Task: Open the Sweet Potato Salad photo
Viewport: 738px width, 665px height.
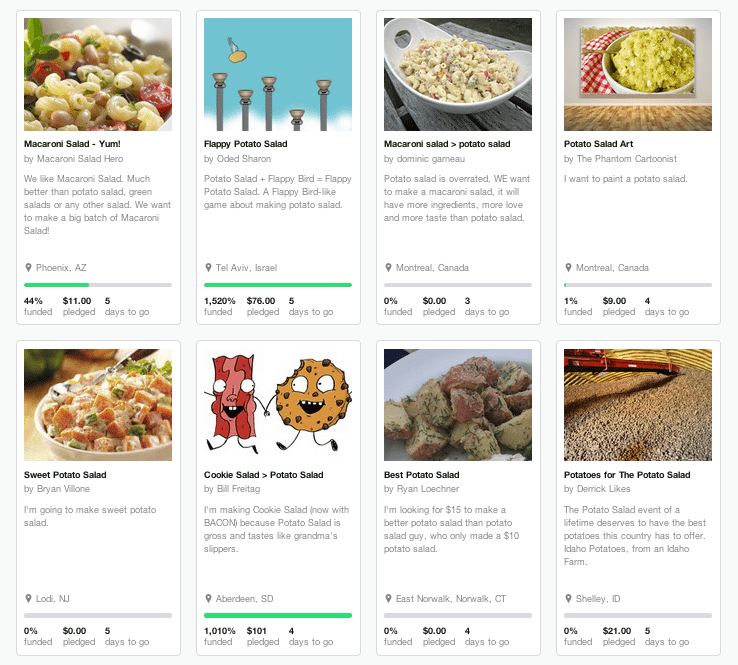Action: pos(98,405)
